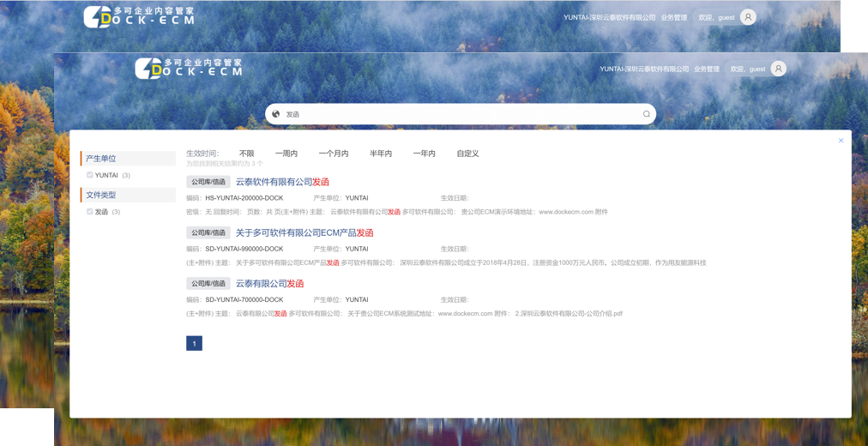Click the search input field containing 发函

(461, 114)
